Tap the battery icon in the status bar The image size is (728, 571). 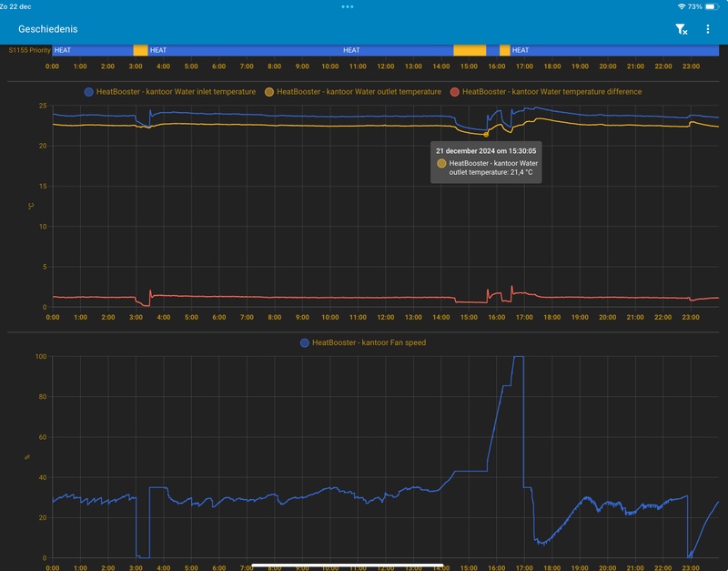coord(712,6)
